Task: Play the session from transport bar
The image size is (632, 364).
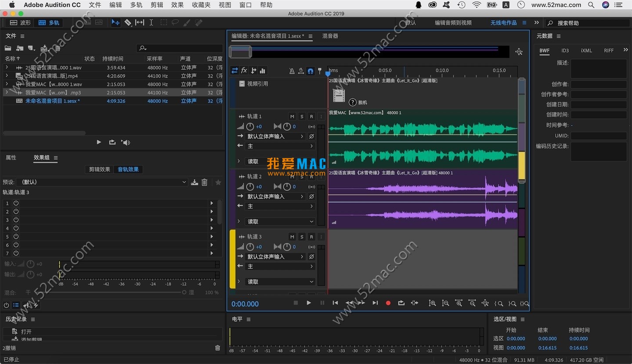Action: pyautogui.click(x=309, y=303)
